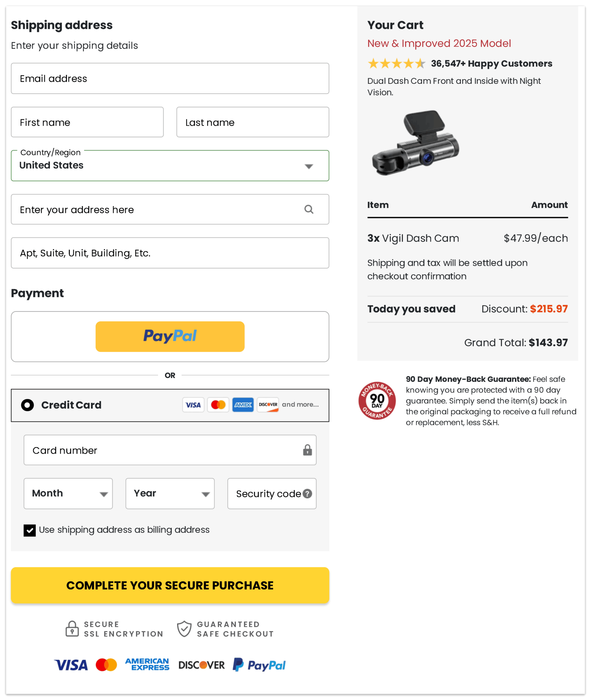Viewport: 591px width, 700px height.
Task: Click 'COMPLETE YOUR SECURE PURCHASE'
Action: coord(170,585)
